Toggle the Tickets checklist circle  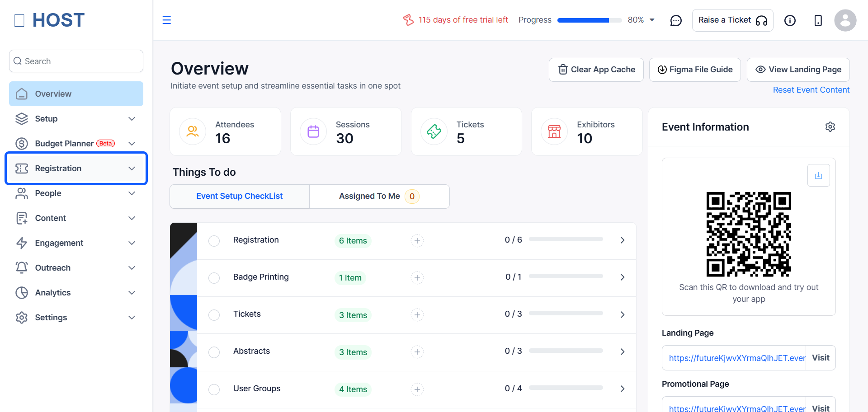pyautogui.click(x=214, y=315)
